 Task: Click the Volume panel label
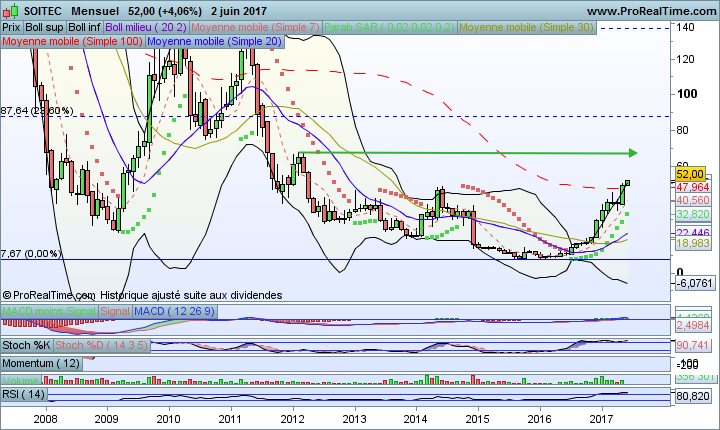[x=21, y=380]
